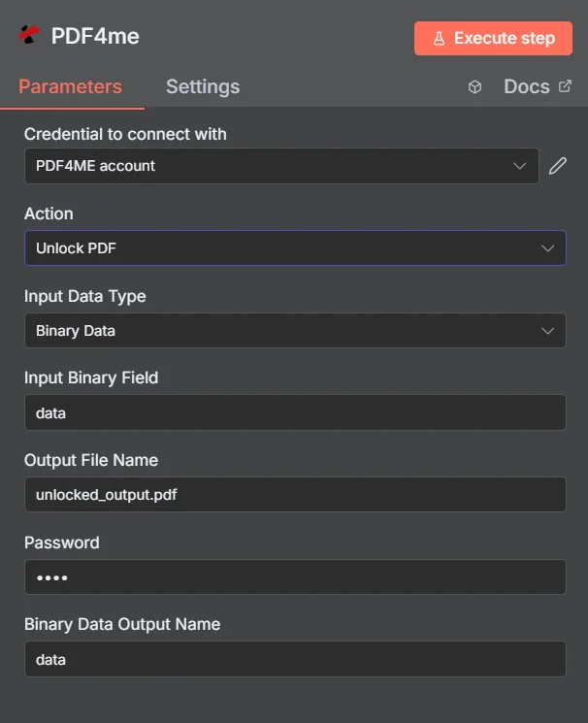Click the PDF4me logo icon

coord(29,35)
